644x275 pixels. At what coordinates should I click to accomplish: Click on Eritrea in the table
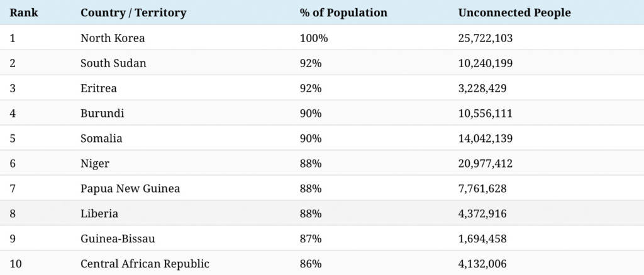coord(99,88)
